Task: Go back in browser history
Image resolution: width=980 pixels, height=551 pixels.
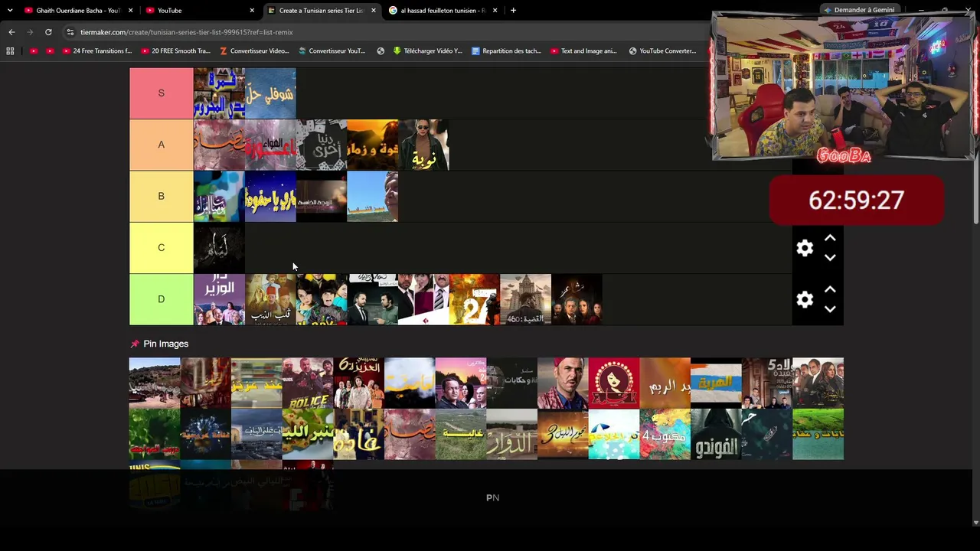Action: [11, 32]
